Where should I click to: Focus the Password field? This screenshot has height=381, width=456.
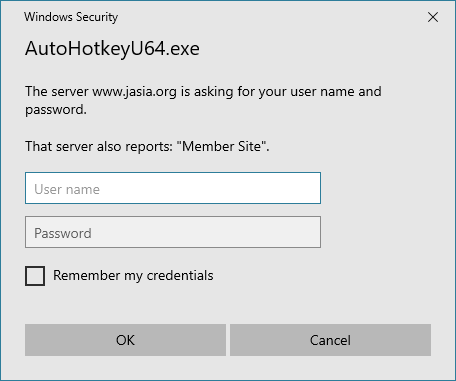click(x=173, y=232)
